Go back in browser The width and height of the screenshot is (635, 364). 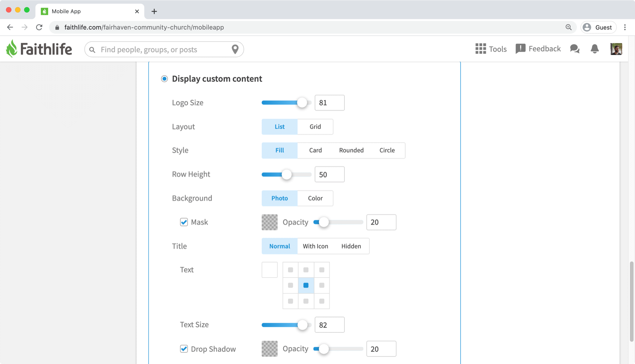(10, 27)
